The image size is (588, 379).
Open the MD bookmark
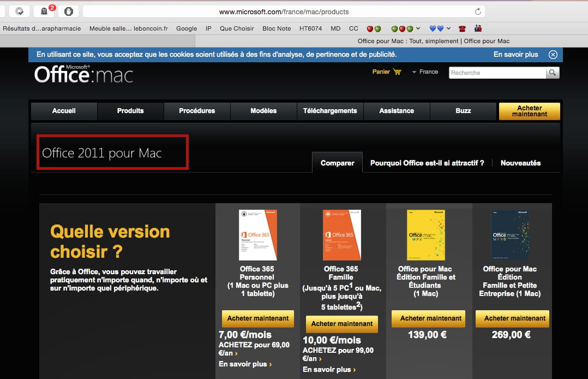coord(335,28)
